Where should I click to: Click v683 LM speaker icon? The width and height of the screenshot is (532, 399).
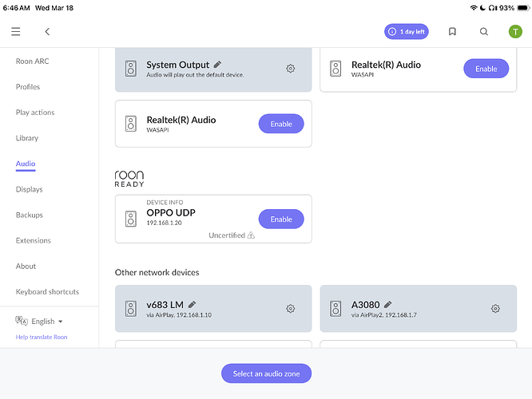[131, 309]
